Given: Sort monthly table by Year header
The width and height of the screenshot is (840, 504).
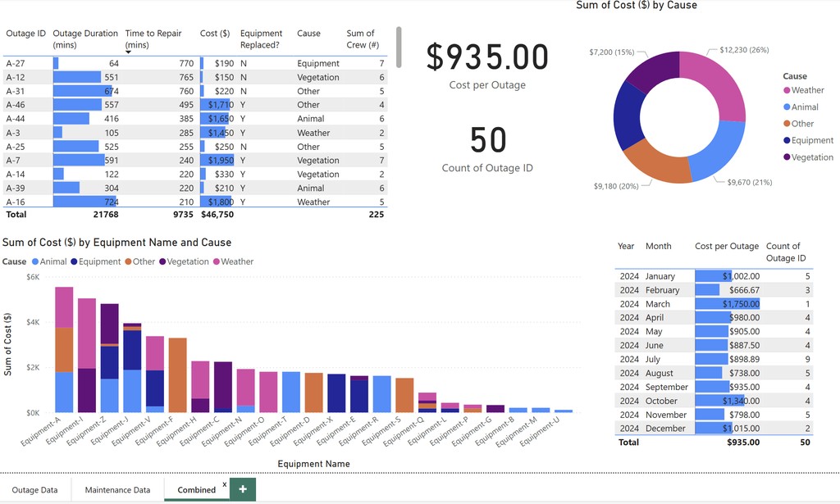Looking at the screenshot, I should (626, 246).
